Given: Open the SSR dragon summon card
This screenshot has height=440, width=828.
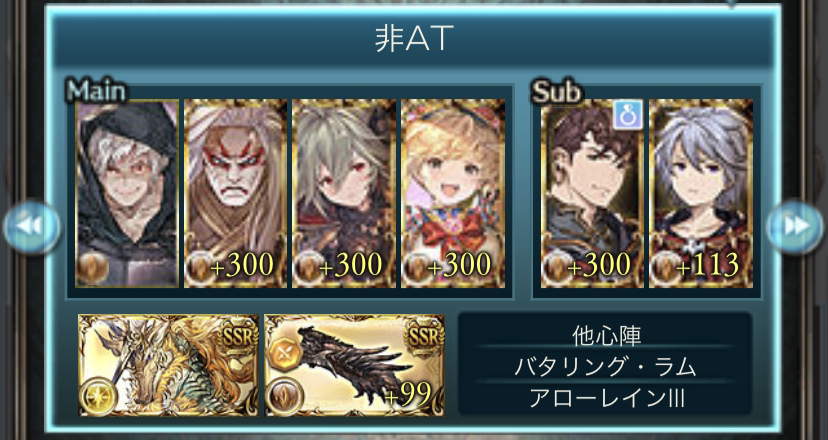Looking at the screenshot, I should point(168,365).
